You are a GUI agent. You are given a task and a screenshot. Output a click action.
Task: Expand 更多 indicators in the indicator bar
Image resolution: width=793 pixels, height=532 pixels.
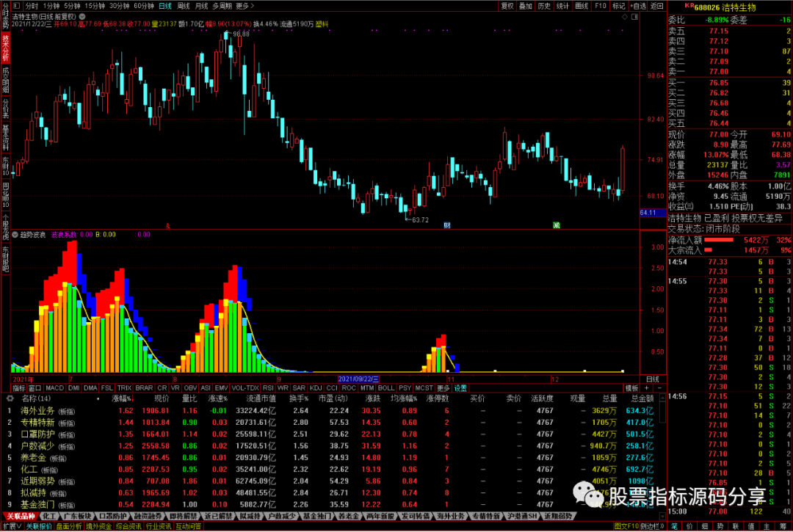443,388
